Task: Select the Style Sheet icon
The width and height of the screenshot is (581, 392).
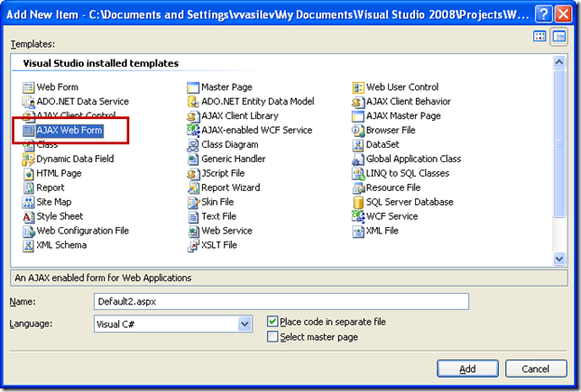Action: [x=28, y=217]
